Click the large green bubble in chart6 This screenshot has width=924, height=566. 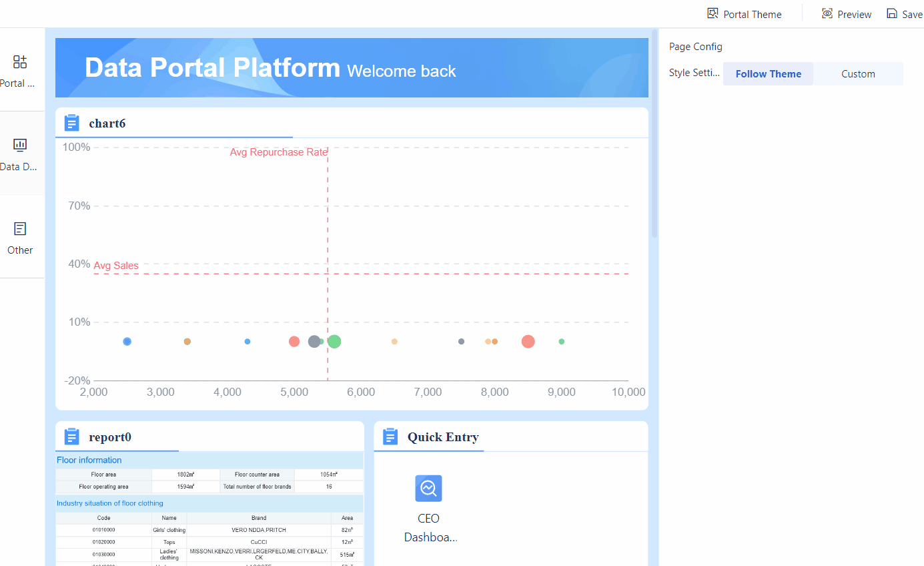click(334, 341)
